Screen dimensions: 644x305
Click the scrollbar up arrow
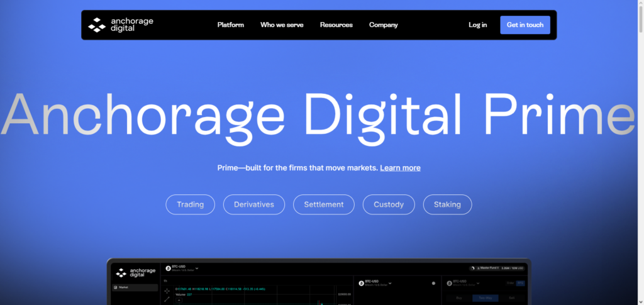640,3
